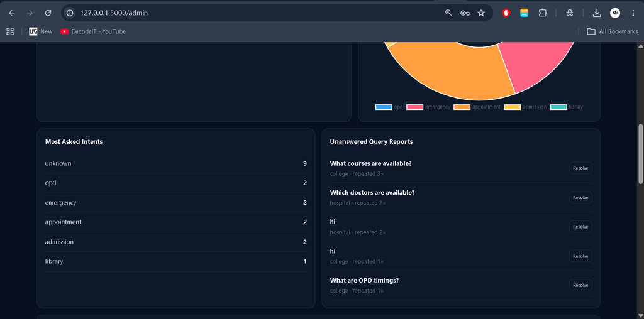Resolve the 'hi' college query
This screenshot has height=319, width=644.
(x=580, y=256)
